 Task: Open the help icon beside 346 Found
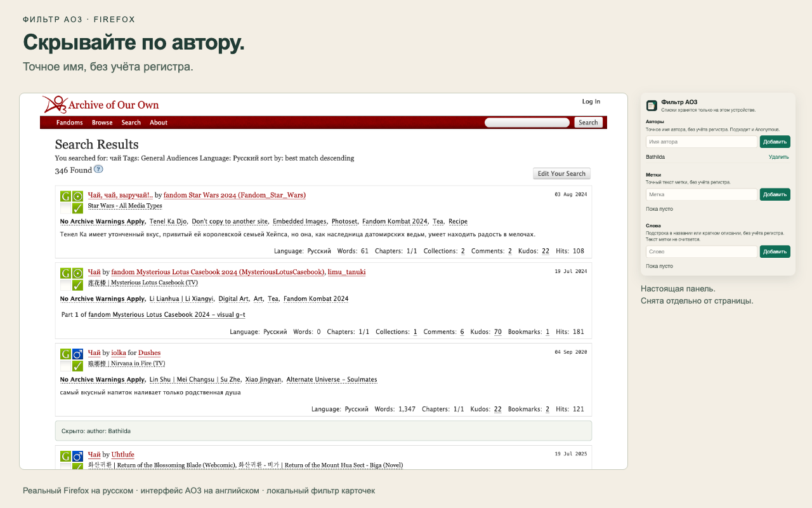tap(98, 170)
